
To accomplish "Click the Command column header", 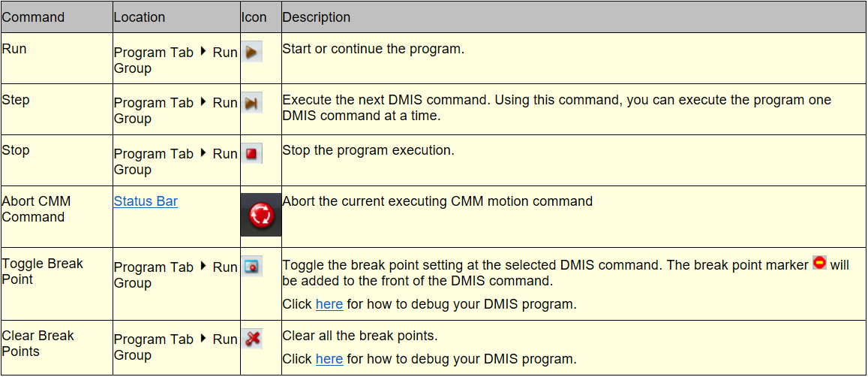I will point(56,17).
